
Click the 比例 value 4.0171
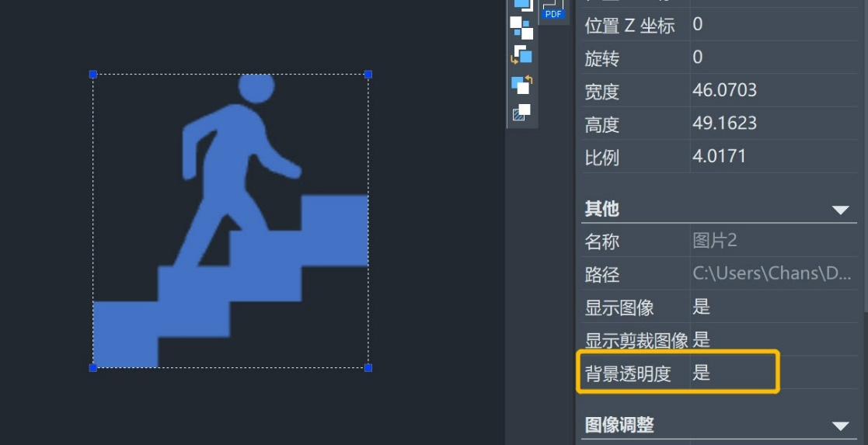pos(719,156)
